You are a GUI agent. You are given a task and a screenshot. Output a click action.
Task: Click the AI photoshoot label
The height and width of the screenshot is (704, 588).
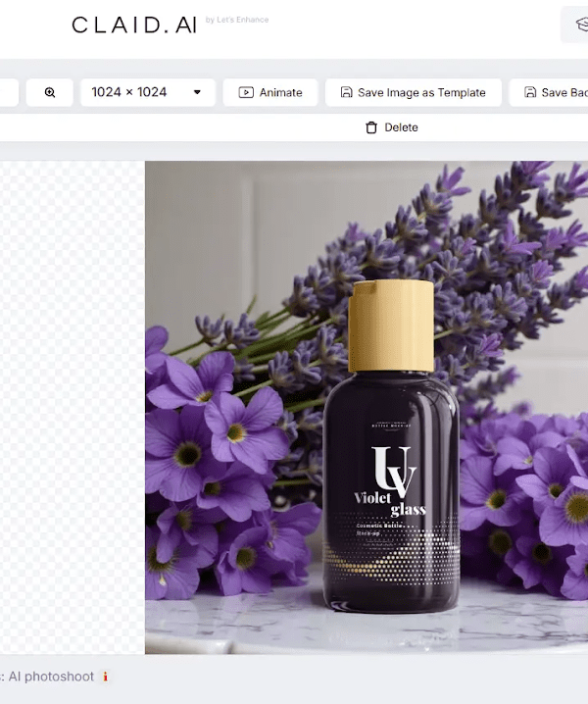[x=51, y=677]
